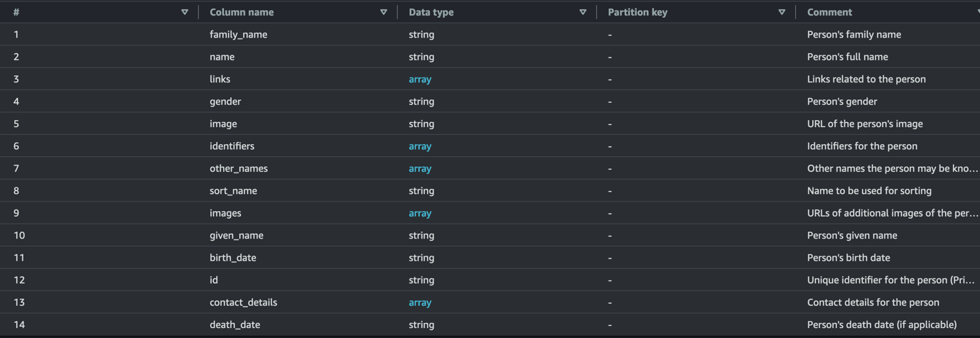
Task: Click the Column name sort arrow
Action: 384,12
